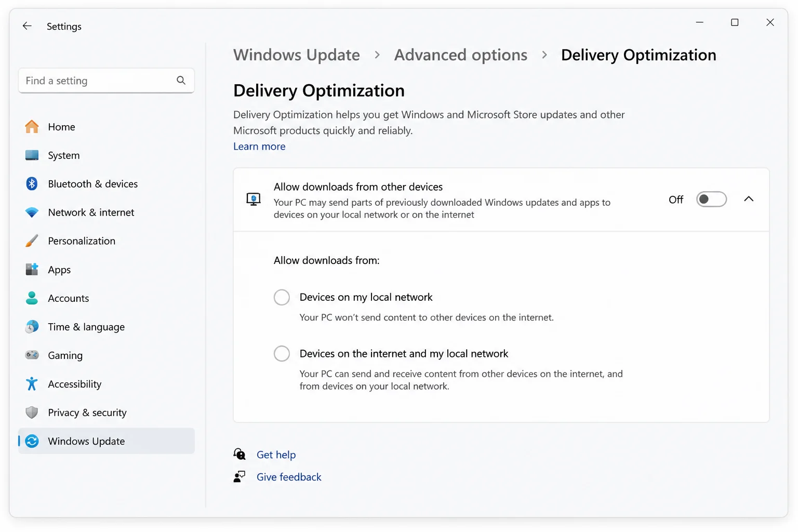Select the Windows Update sidebar label
Image resolution: width=798 pixels, height=532 pixels.
pos(86,441)
